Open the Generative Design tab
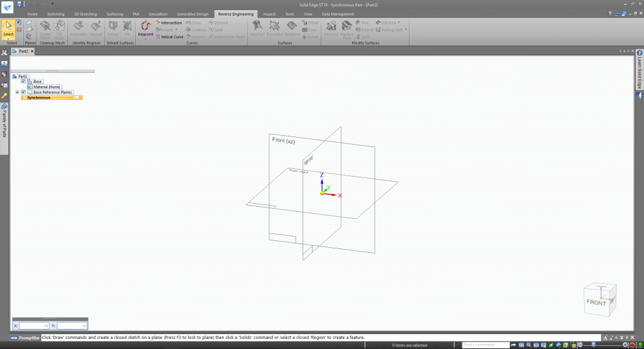Image resolution: width=644 pixels, height=349 pixels. (x=192, y=14)
